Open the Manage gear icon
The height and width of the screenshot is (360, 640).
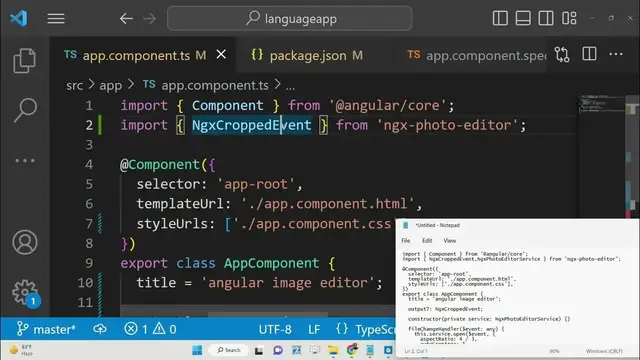25,292
